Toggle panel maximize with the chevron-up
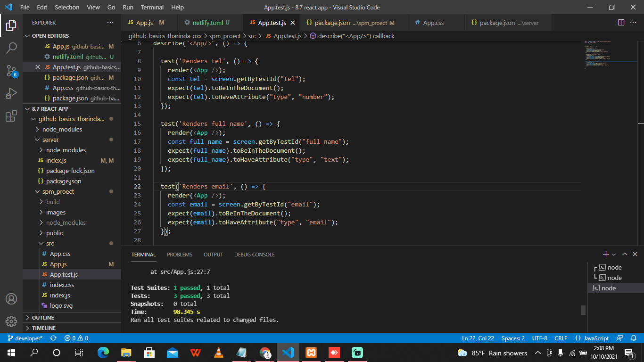This screenshot has width=644, height=362. coord(625,254)
